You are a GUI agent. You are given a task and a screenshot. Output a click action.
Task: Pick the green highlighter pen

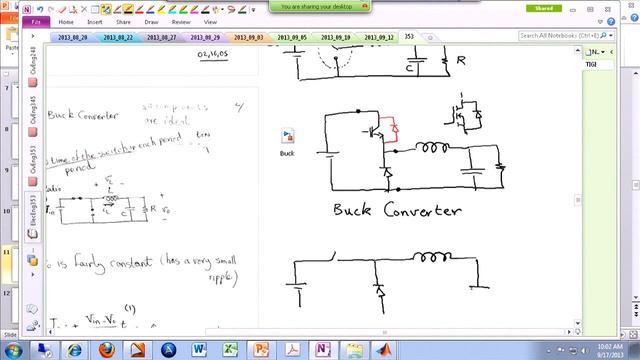[184, 9]
